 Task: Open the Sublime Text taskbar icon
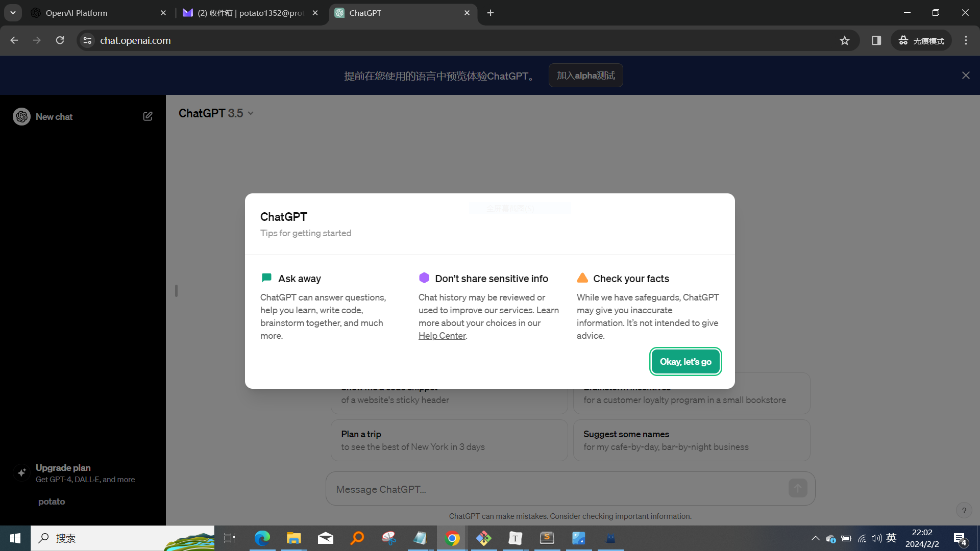point(547,538)
